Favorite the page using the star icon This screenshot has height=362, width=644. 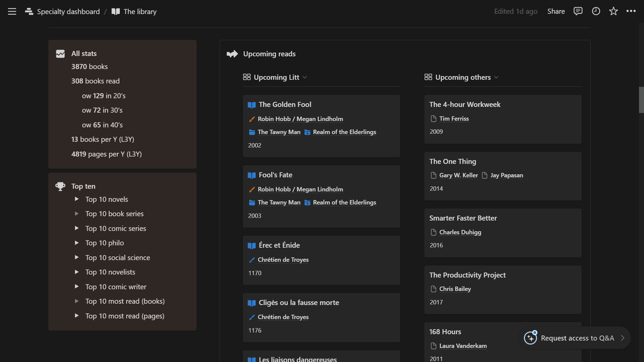(613, 11)
